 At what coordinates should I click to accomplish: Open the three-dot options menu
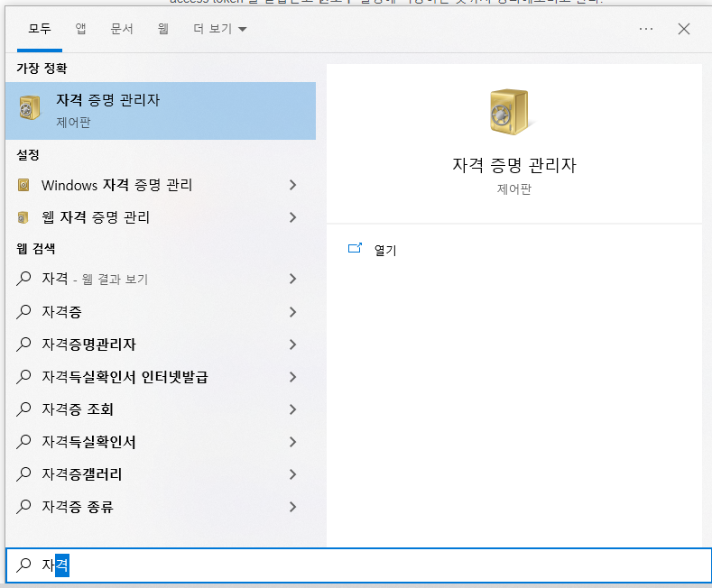click(646, 29)
